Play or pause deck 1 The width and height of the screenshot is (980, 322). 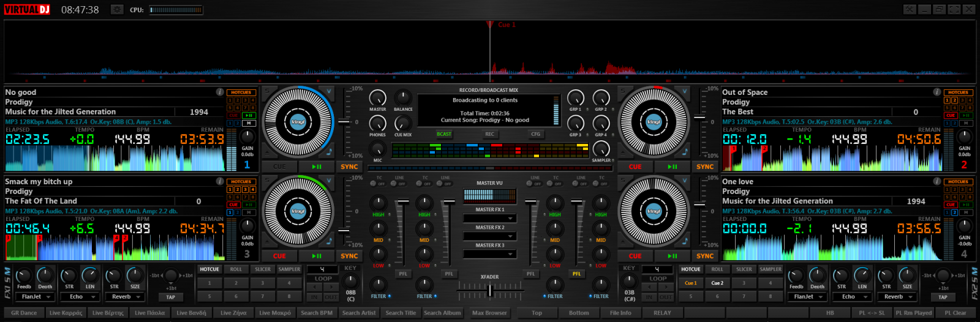[x=317, y=167]
